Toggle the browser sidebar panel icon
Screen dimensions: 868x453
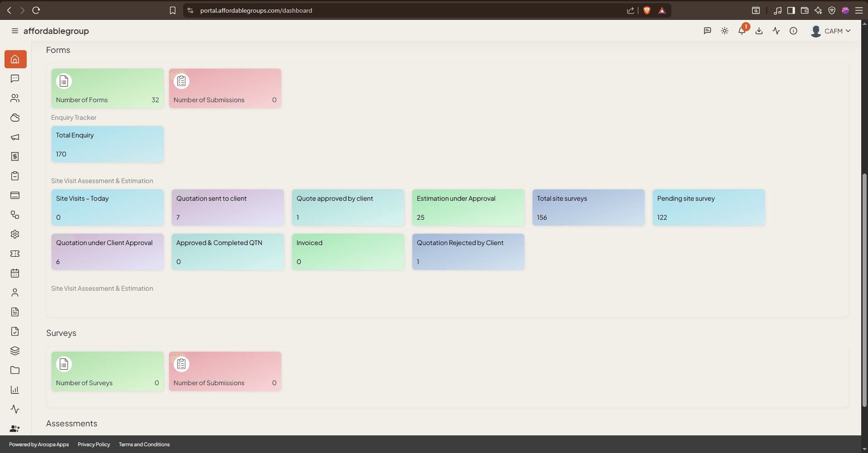click(791, 10)
